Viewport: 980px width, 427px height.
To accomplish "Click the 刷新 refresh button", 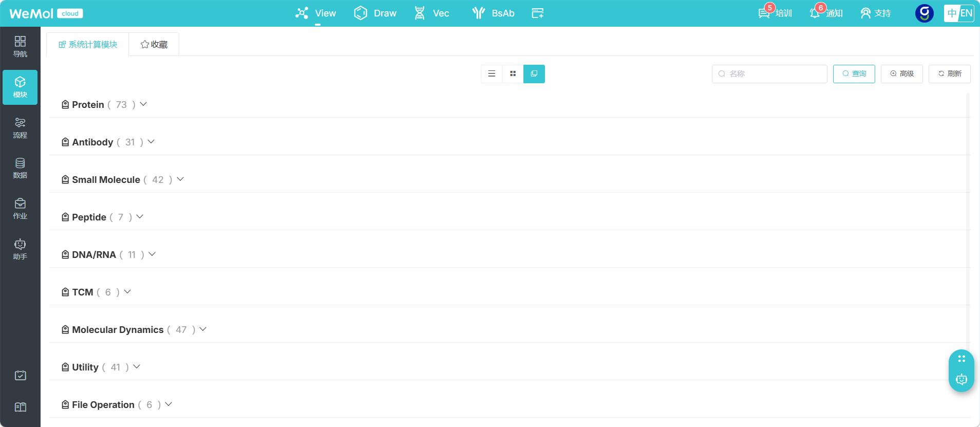I will (x=949, y=73).
